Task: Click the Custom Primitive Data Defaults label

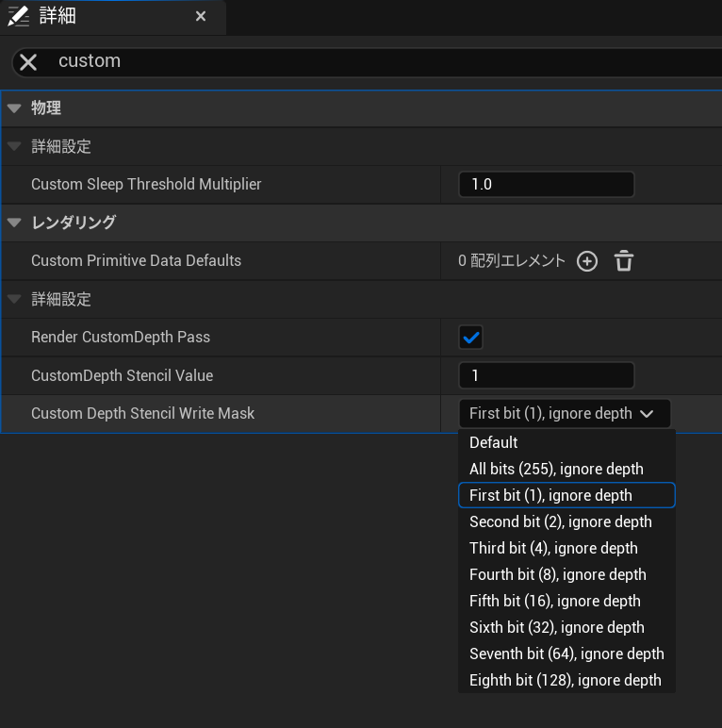Action: click(x=136, y=261)
